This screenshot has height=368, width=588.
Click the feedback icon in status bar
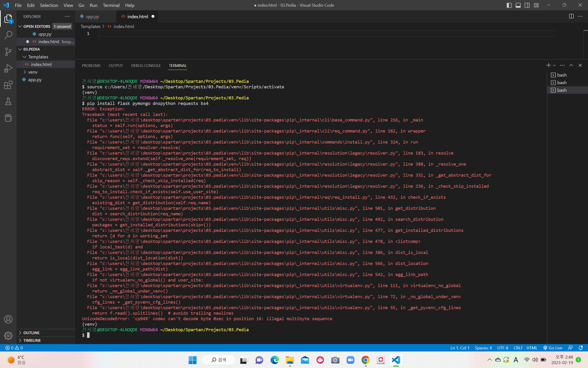coord(570,348)
